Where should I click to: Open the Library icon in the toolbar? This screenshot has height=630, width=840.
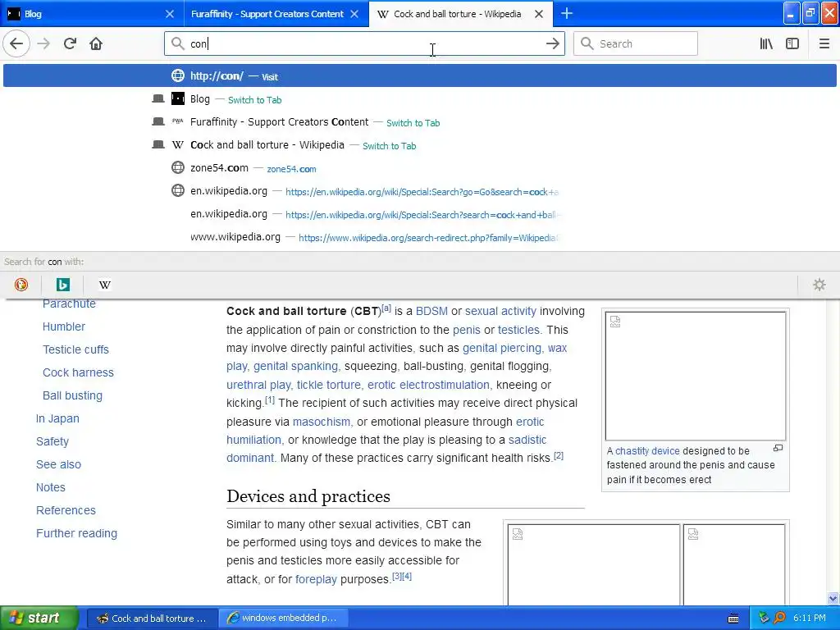click(766, 43)
